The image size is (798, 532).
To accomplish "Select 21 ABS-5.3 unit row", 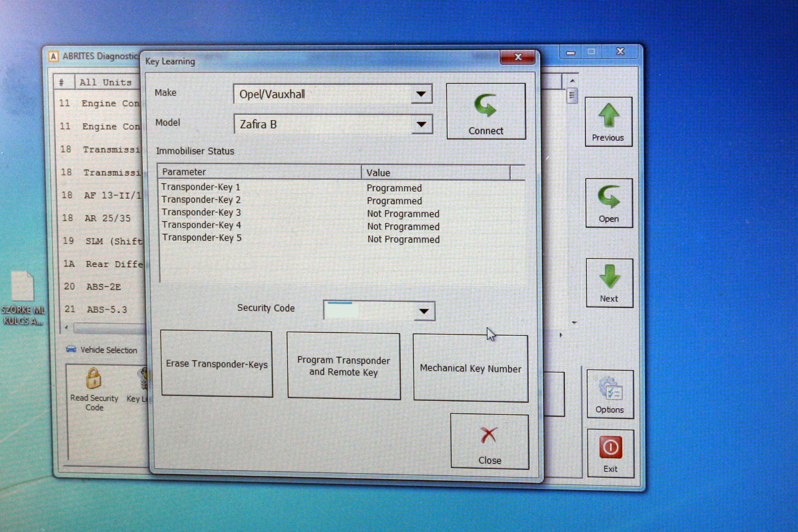I will pyautogui.click(x=104, y=309).
